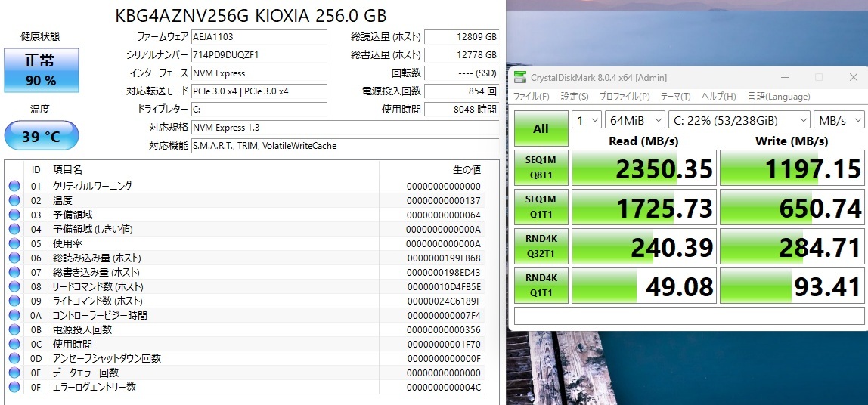Click the インターフェース value NVM Express
868x405 pixels.
point(259,73)
